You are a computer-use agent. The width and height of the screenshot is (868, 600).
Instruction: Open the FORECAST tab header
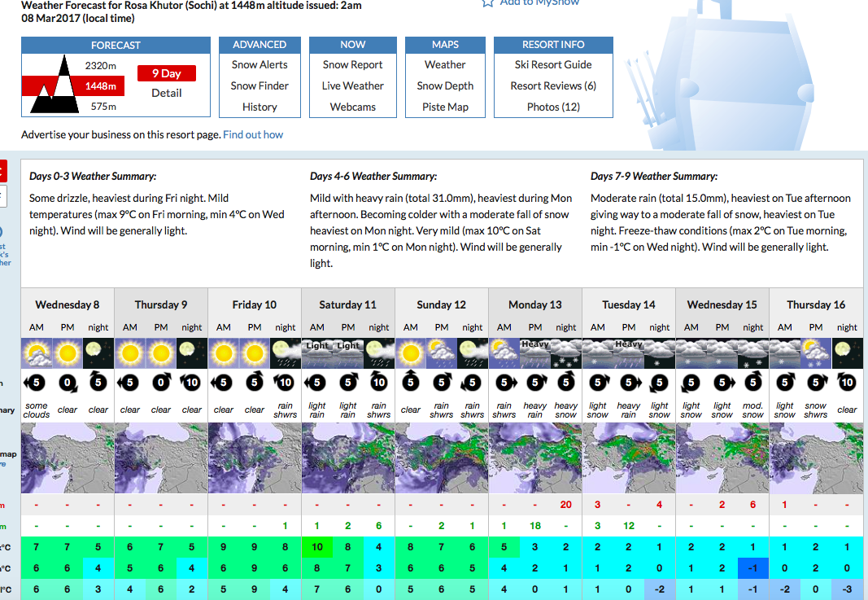pos(116,45)
